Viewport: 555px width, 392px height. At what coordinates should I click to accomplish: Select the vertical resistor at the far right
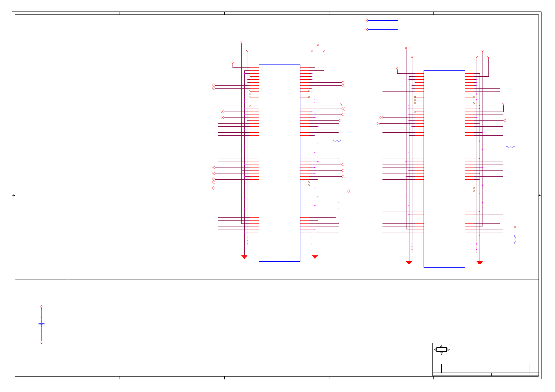(x=515, y=240)
